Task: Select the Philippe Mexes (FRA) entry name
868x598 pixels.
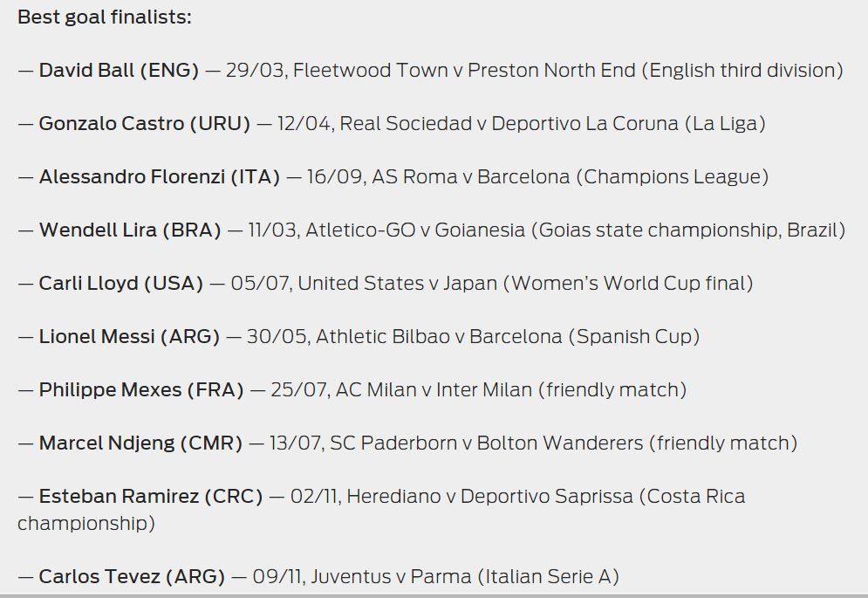Action: pos(141,389)
